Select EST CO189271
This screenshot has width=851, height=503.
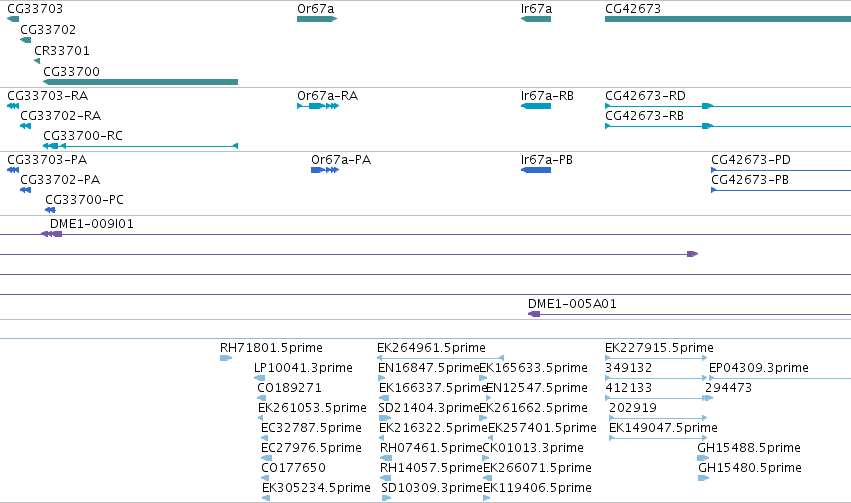[289, 387]
